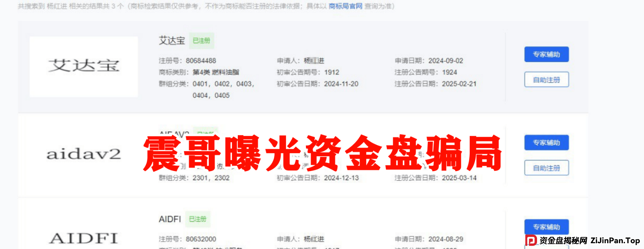
Task: Click the 已注册 badge beside 艾达宝
Action: click(x=201, y=41)
